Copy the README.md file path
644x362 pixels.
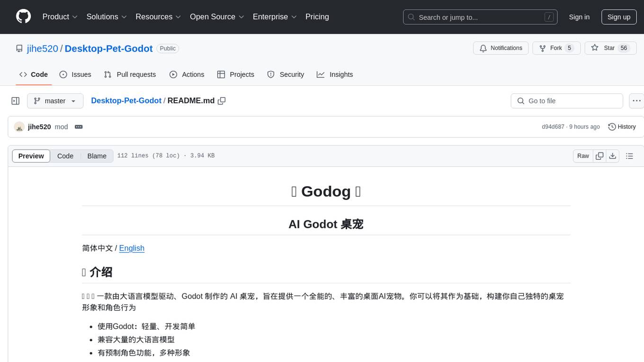(222, 101)
